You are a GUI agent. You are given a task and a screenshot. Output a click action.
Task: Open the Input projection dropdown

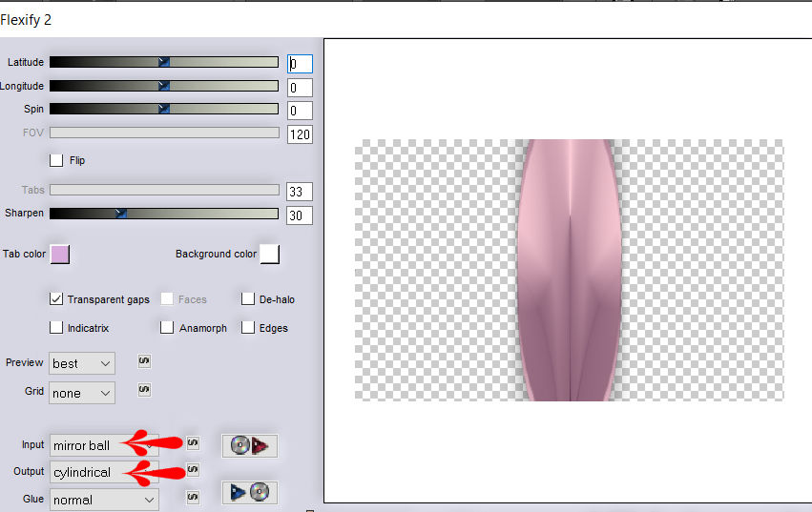click(x=104, y=445)
